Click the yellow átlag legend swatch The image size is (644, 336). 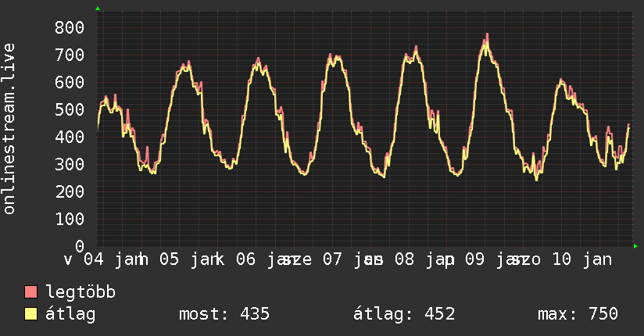(x=30, y=314)
